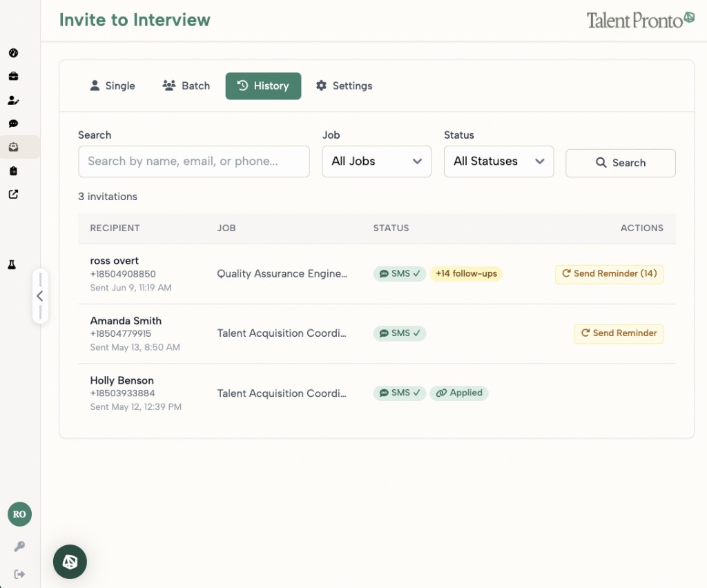Click the Invite to Interview heading
Screen dimensions: 707x588
pyautogui.click(x=135, y=20)
